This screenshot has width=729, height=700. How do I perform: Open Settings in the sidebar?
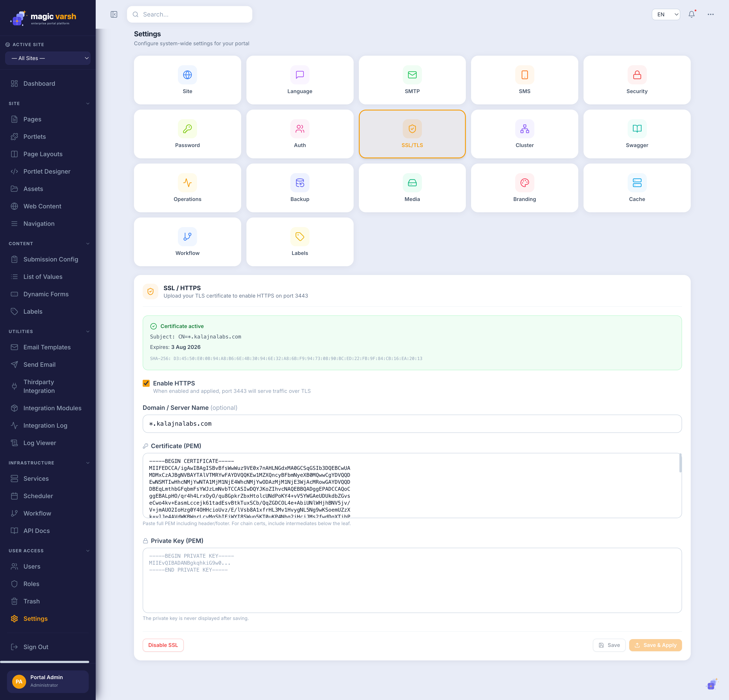tap(48, 619)
